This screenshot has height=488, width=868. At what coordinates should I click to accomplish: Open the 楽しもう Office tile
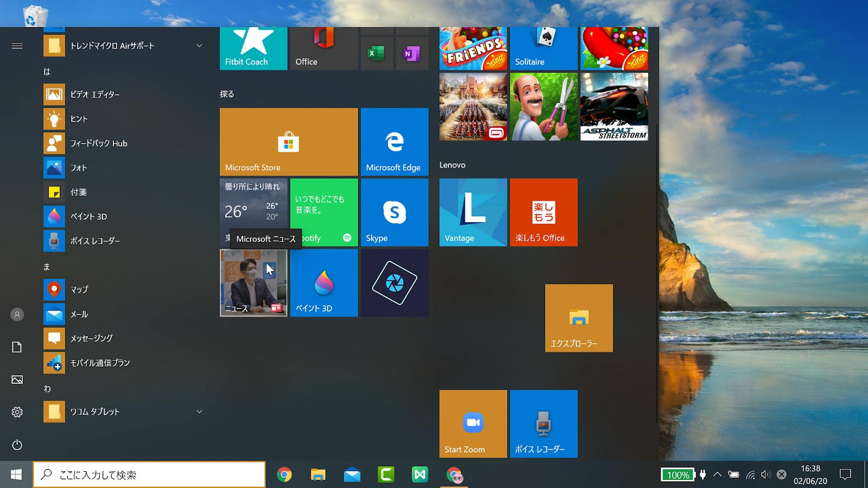tap(544, 213)
